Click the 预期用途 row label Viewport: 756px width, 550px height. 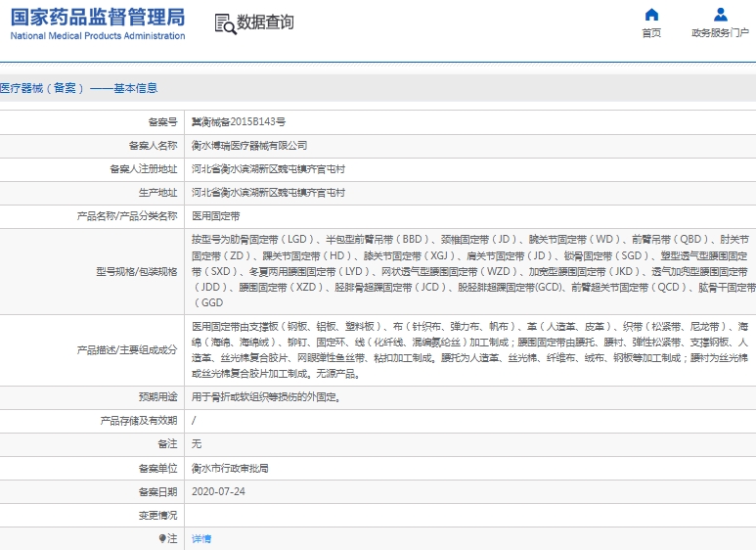click(x=158, y=397)
